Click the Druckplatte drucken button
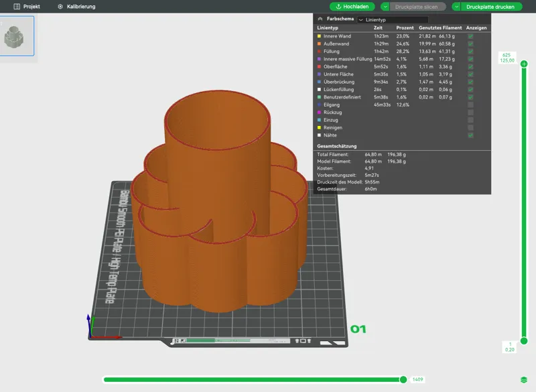This screenshot has width=536, height=392. click(490, 7)
